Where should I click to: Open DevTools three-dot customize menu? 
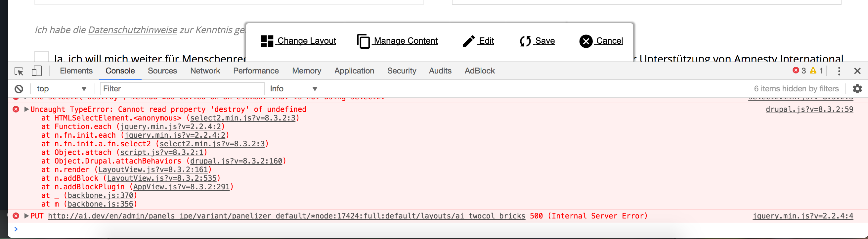coord(839,71)
